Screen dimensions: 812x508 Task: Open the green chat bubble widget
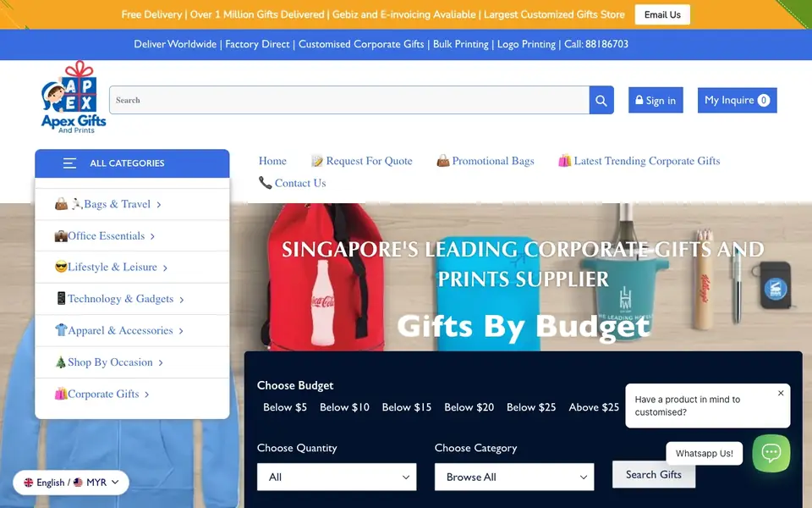click(771, 453)
